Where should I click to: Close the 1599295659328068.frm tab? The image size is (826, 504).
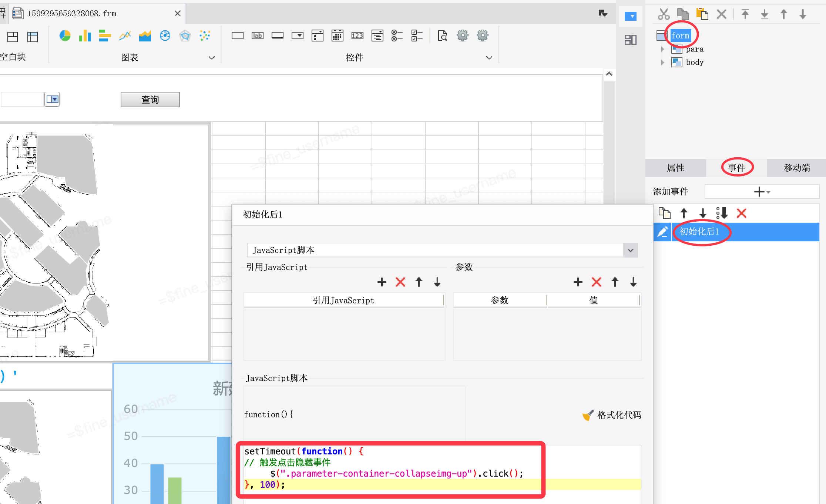178,14
